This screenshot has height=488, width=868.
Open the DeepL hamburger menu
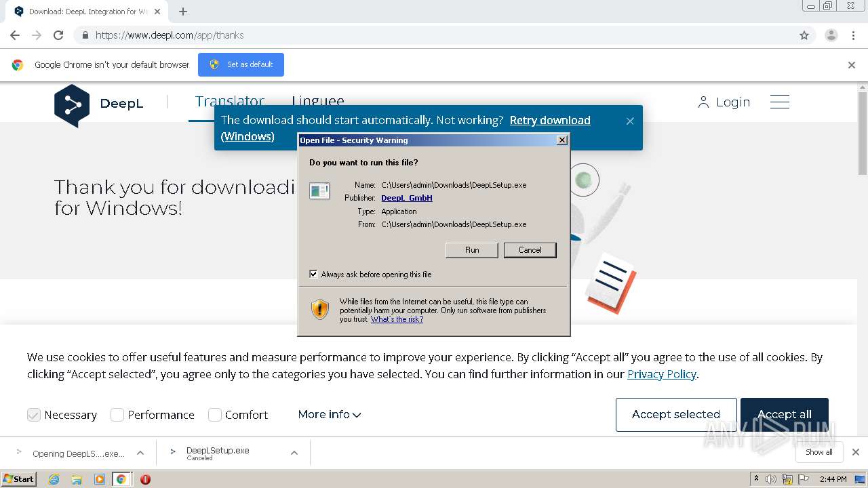(x=780, y=102)
